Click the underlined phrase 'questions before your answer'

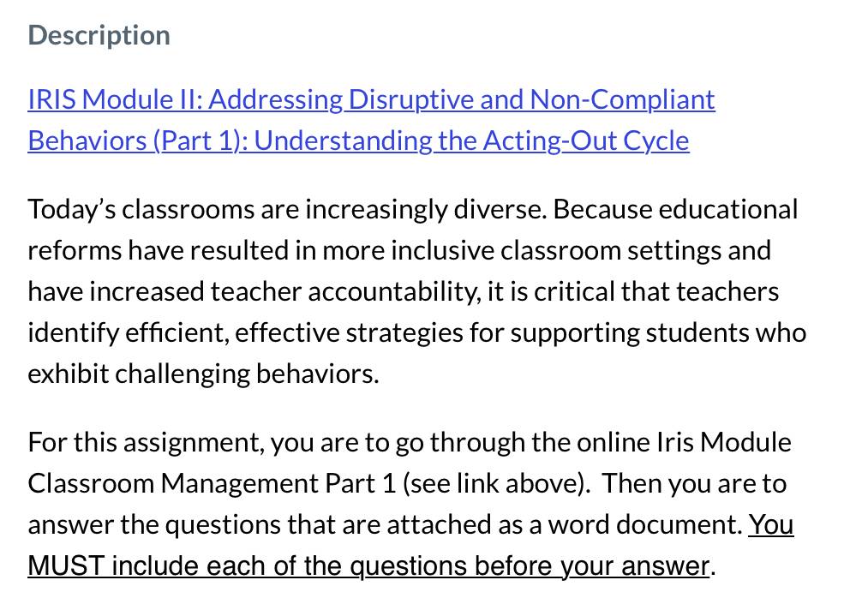tap(530, 565)
